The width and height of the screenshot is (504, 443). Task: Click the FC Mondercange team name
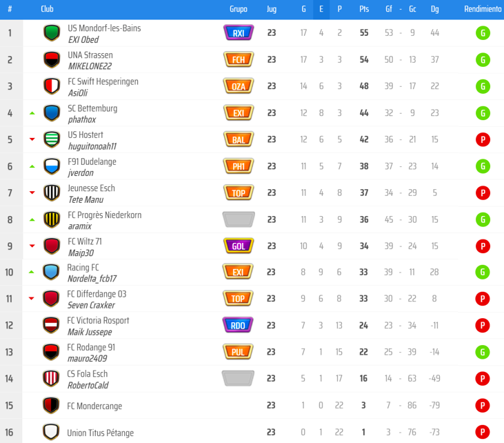(x=94, y=406)
